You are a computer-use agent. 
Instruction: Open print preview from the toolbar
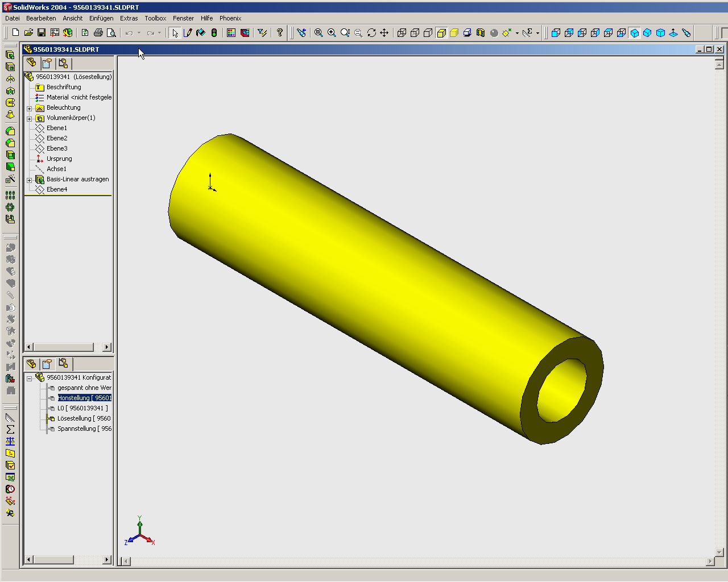click(x=111, y=33)
